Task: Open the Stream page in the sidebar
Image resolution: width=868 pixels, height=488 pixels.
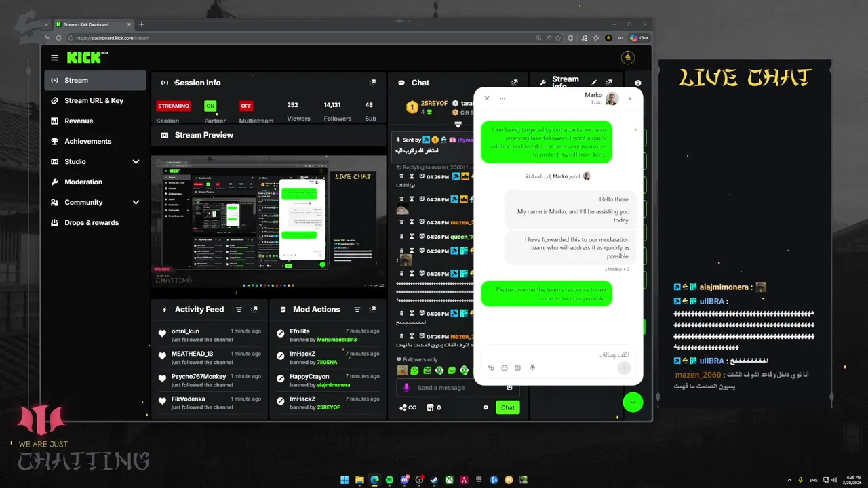Action: point(96,80)
